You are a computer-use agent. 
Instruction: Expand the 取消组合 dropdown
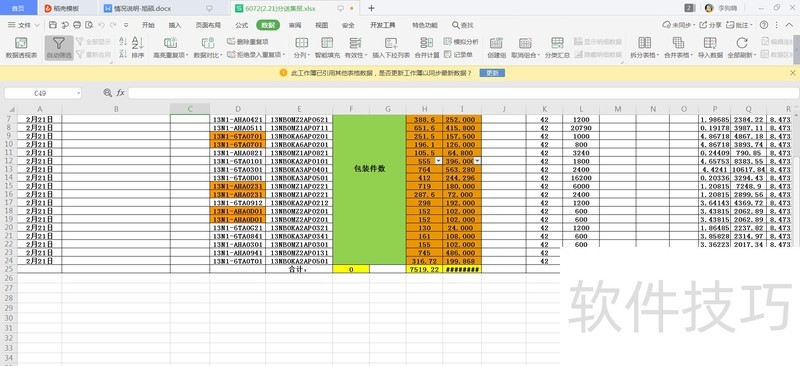point(538,55)
